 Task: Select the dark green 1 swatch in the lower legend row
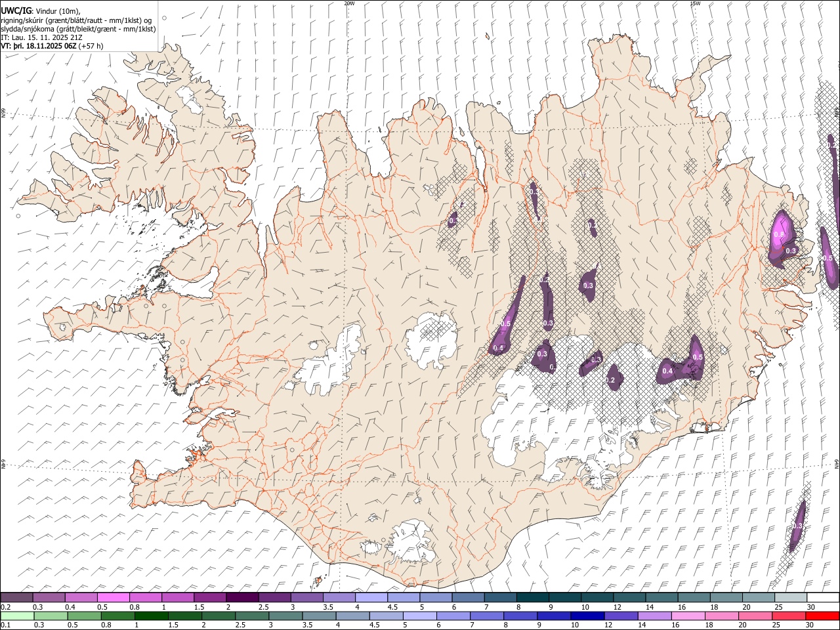coord(152,616)
